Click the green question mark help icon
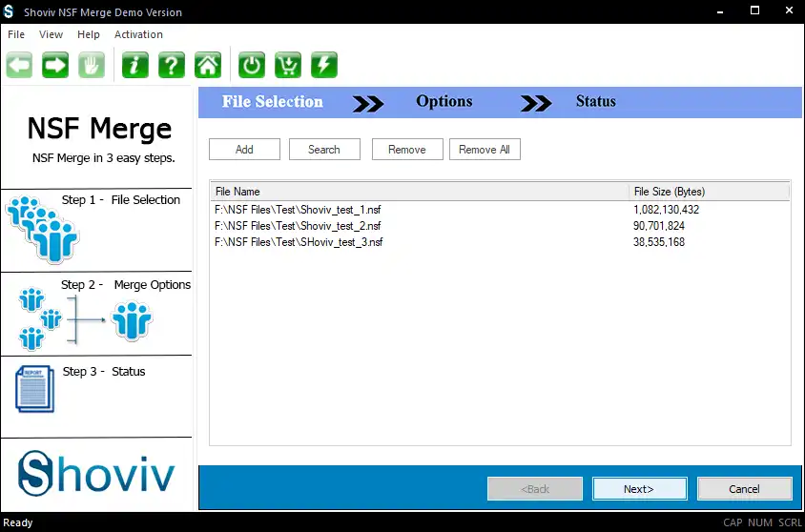Viewport: 805px width, 532px height. (x=172, y=65)
